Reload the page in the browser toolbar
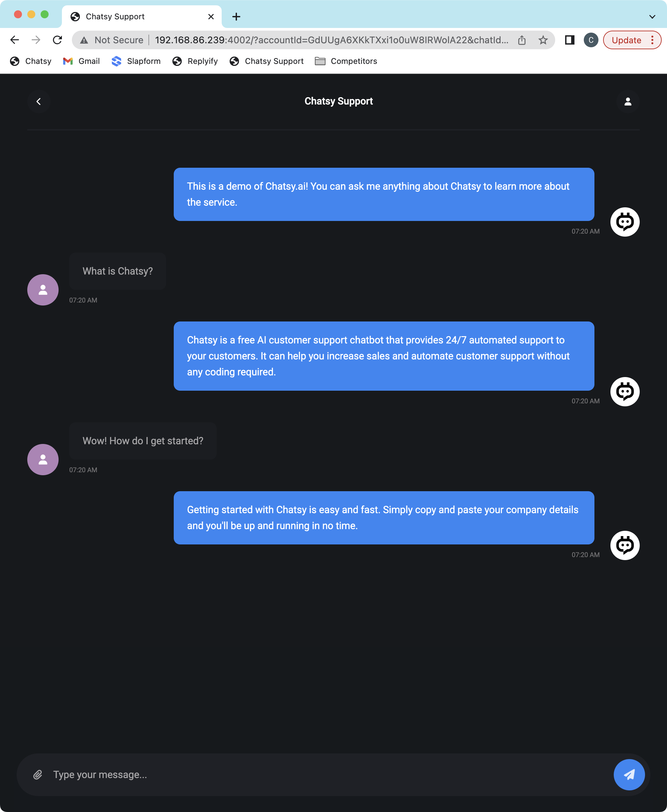Image resolution: width=667 pixels, height=812 pixels. pyautogui.click(x=58, y=40)
